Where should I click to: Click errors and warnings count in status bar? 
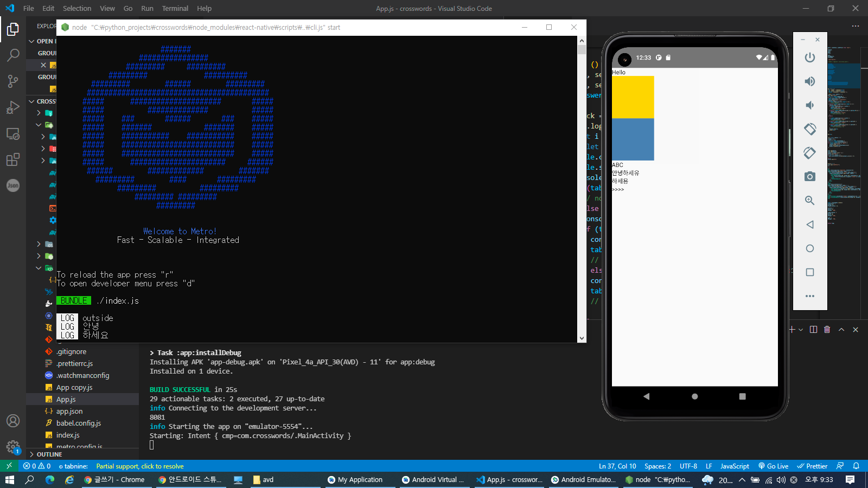point(37,466)
